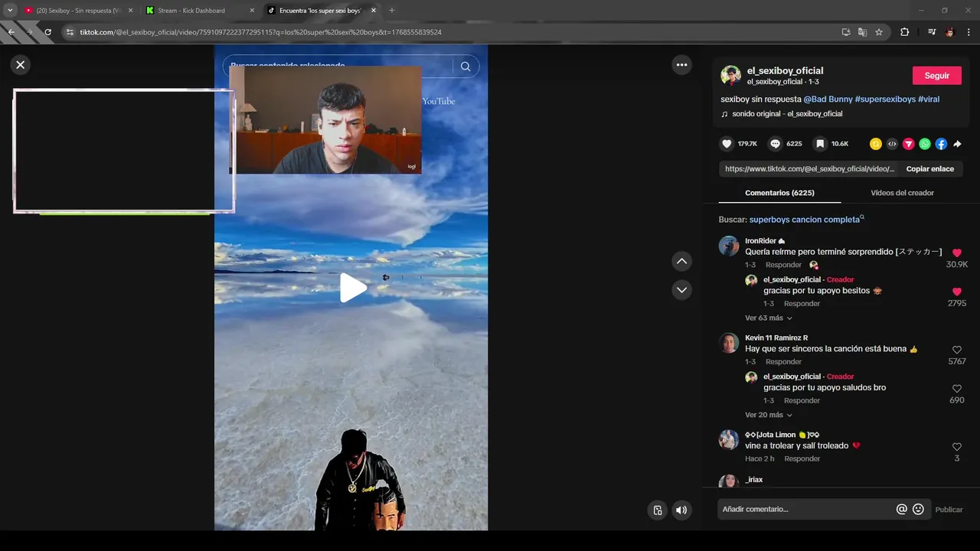
Task: Switch to Videos del creador tab
Action: point(902,193)
